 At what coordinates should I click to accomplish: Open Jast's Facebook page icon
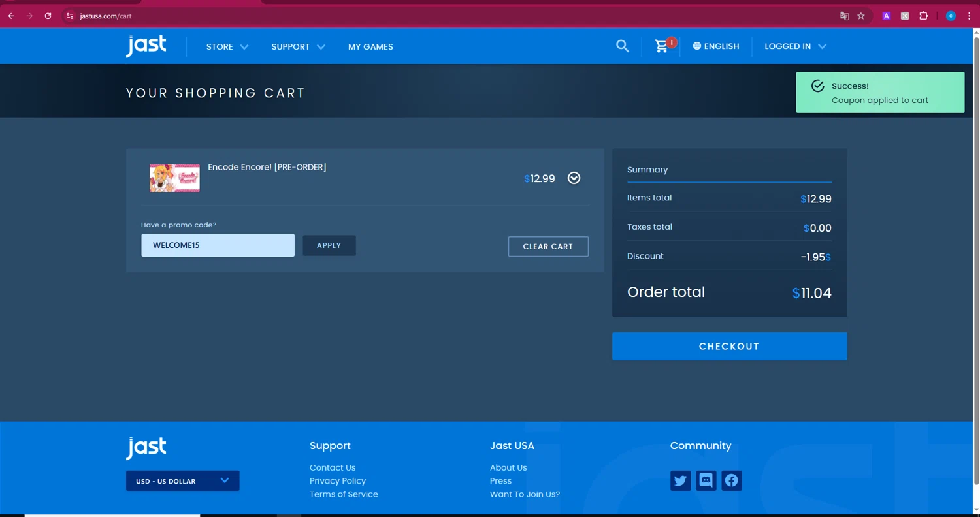click(731, 480)
